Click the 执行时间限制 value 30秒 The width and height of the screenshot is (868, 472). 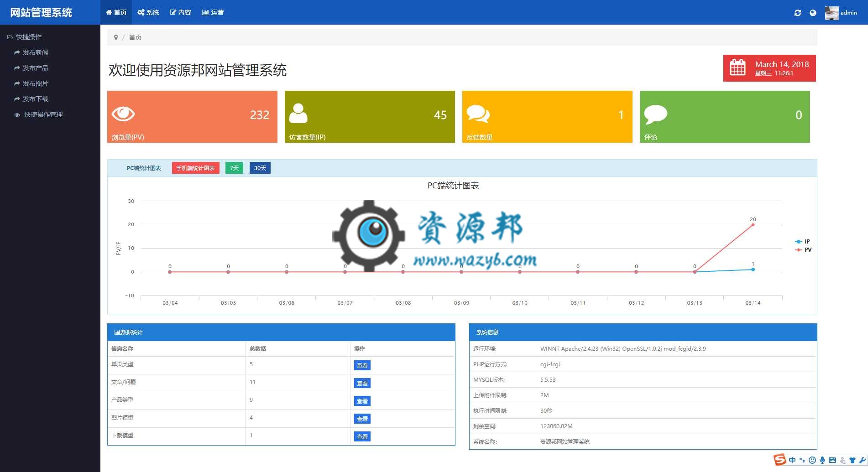(546, 410)
